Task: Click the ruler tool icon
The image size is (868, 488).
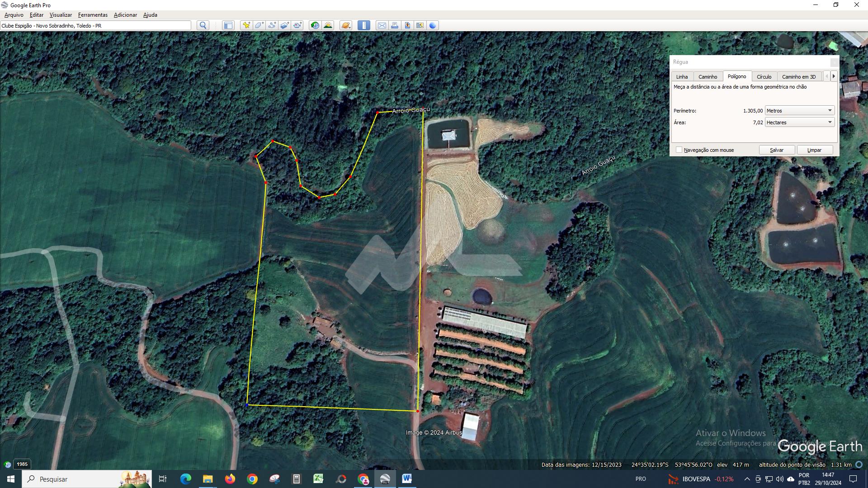Action: [364, 25]
